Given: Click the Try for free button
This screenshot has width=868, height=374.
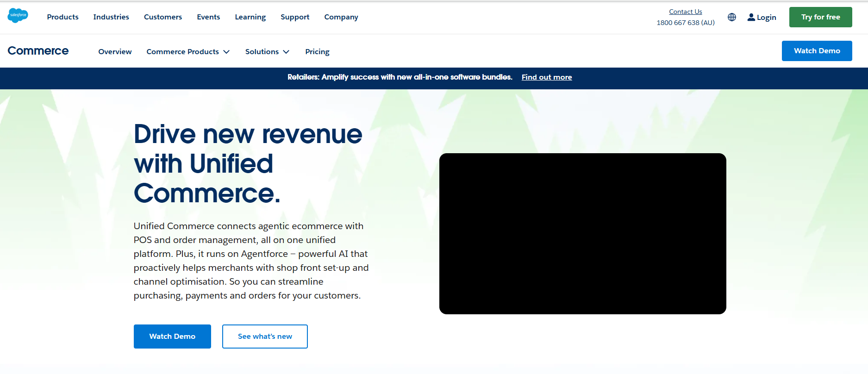Looking at the screenshot, I should [x=820, y=17].
